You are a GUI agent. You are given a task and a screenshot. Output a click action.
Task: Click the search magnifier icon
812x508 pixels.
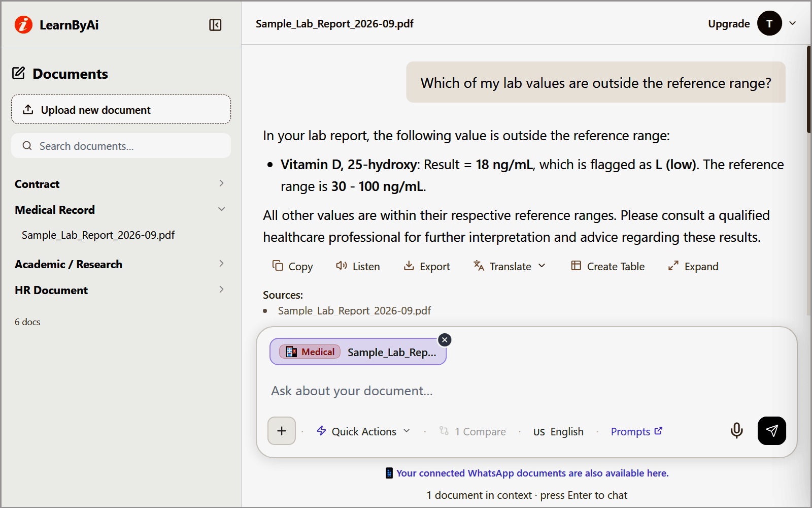27,146
